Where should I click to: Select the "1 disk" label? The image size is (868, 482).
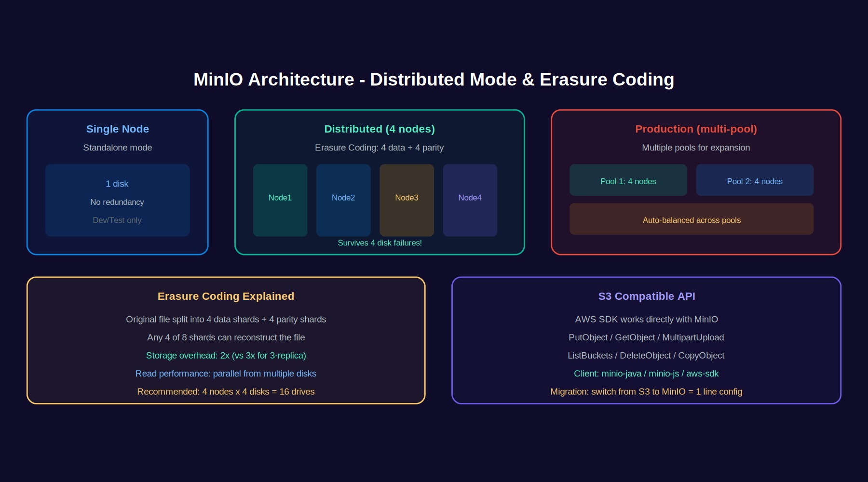(x=117, y=184)
